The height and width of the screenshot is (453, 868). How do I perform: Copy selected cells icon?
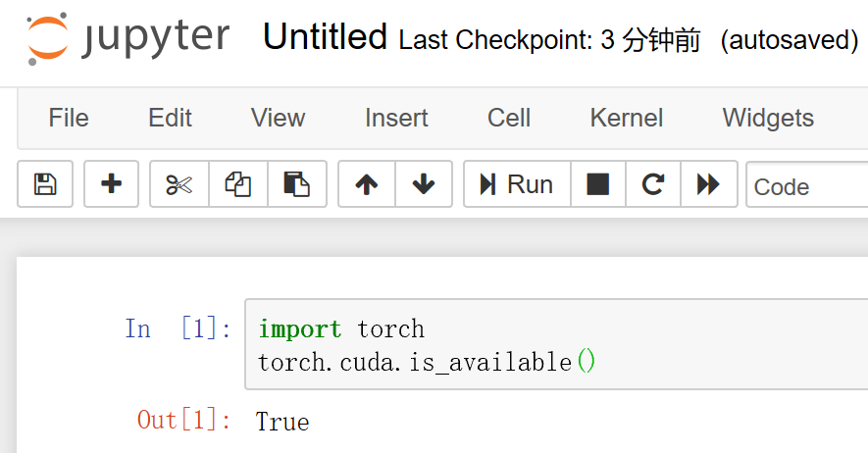[238, 184]
